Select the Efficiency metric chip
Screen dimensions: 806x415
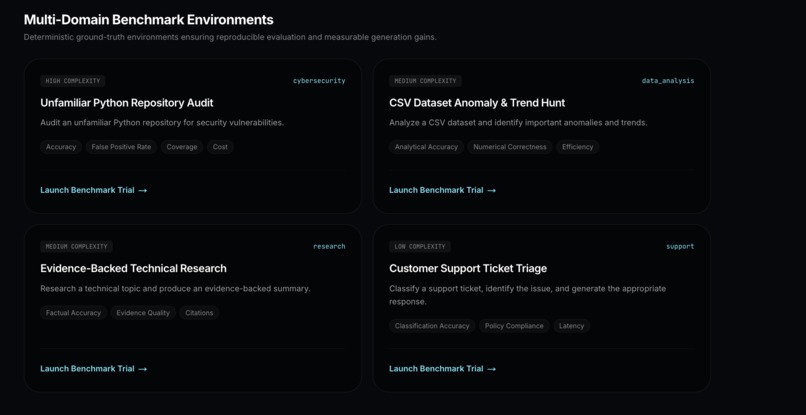pos(578,147)
